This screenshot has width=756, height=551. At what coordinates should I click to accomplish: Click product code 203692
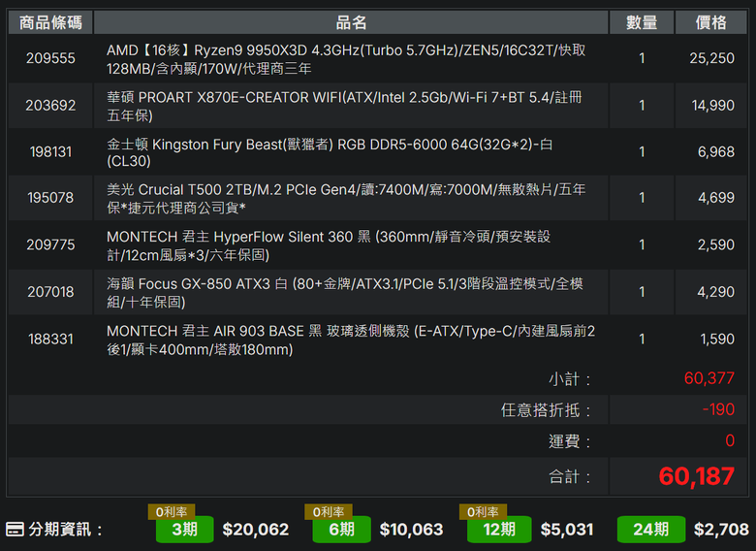click(50, 105)
